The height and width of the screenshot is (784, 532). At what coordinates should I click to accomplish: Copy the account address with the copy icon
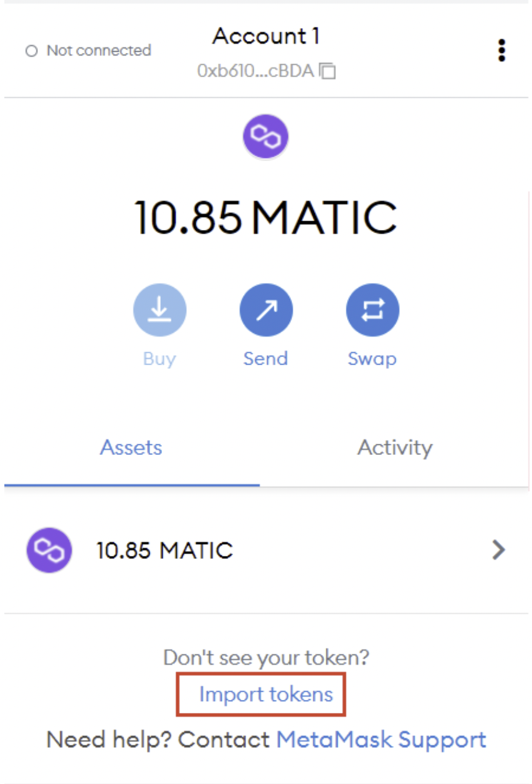tap(328, 71)
